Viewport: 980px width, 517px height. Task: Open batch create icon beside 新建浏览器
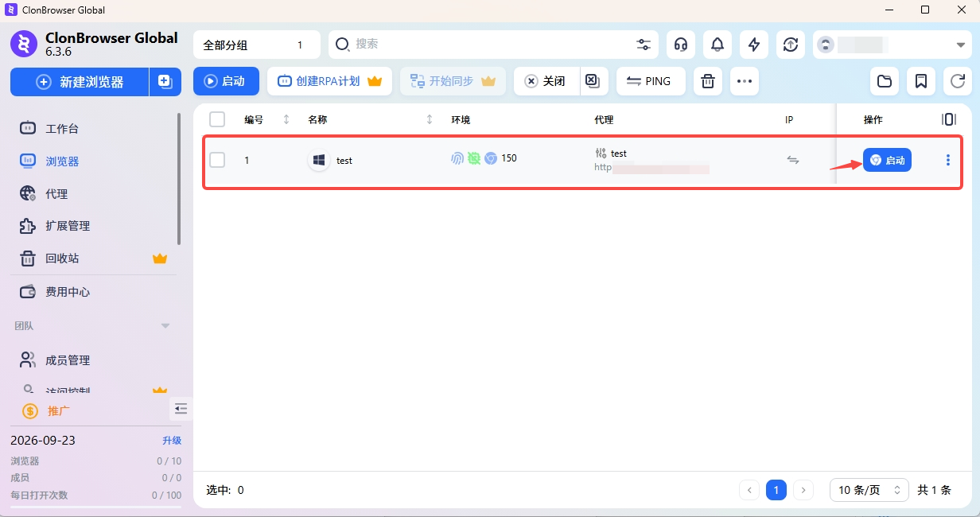(165, 82)
